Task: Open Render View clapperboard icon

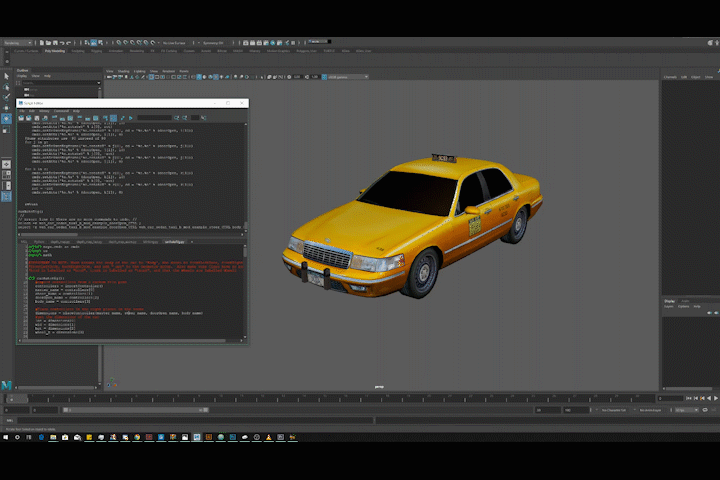Action: click(245, 43)
